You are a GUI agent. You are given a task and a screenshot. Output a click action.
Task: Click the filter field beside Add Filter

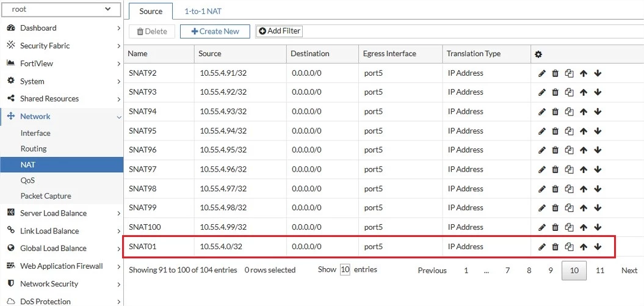tap(473, 31)
